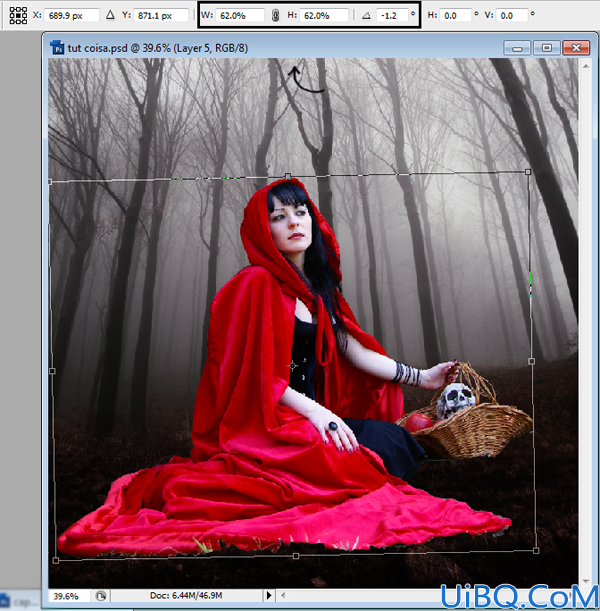Close the tut coisa.psd document window

576,48
